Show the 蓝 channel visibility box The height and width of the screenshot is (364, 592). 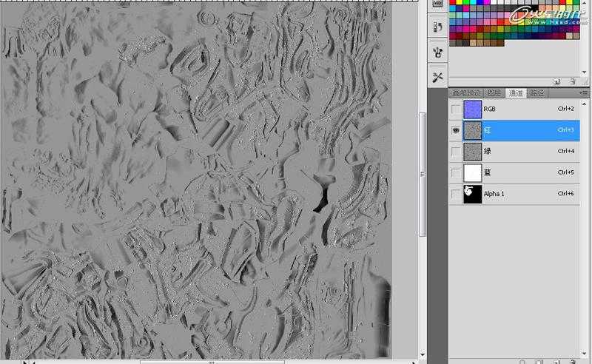456,172
